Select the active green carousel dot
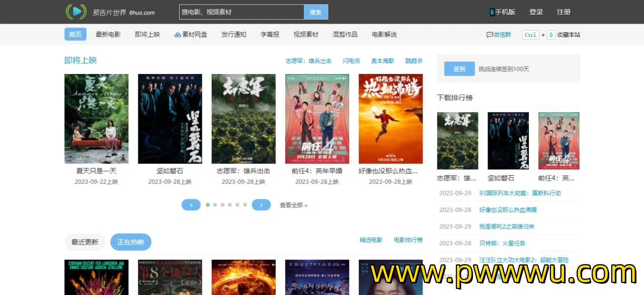Viewport: 644px width, 295px height. (208, 205)
